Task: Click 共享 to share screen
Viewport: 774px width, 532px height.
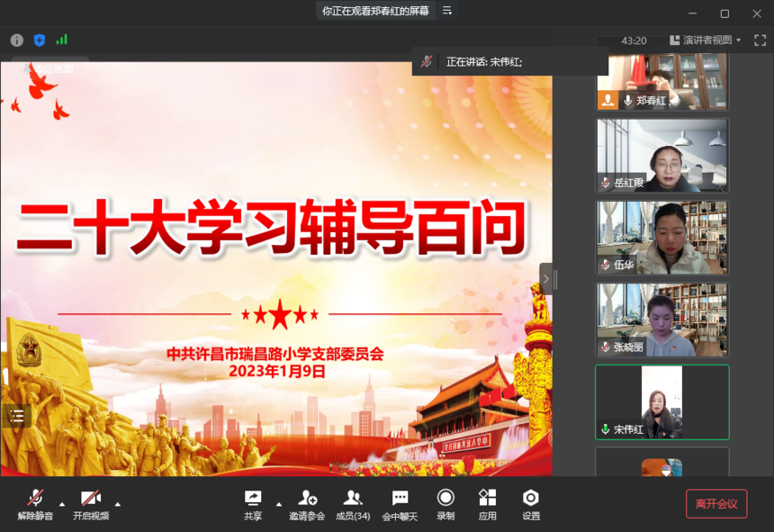Action: tap(253, 503)
